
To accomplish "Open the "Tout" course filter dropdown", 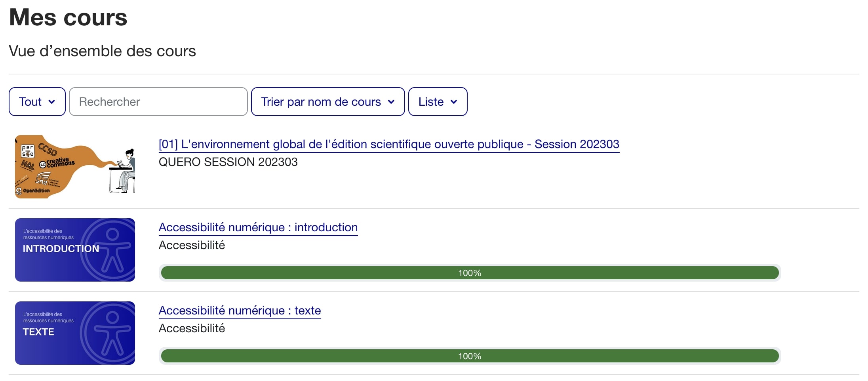I will click(37, 101).
